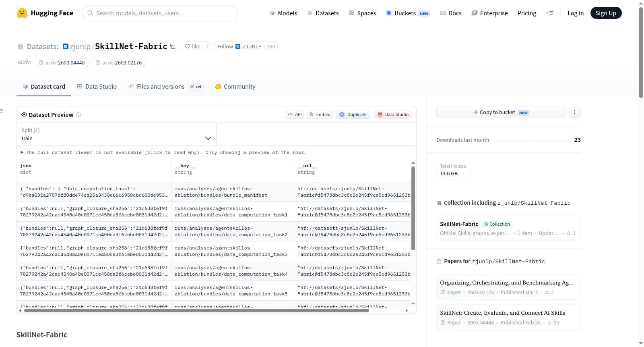Open the Files and versions tab
644x347 pixels.
pyautogui.click(x=165, y=87)
